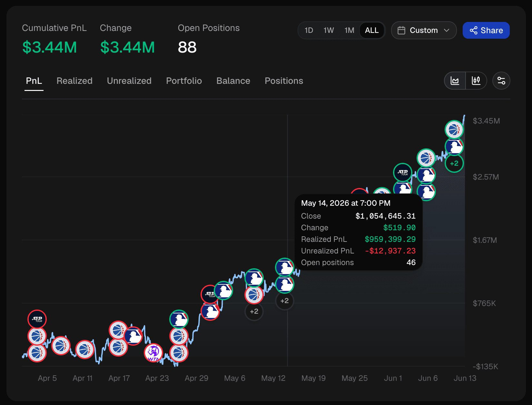Screen dimensions: 532x405
Task: Click the topmost green basketball marker near Jun 13
Action: click(454, 130)
